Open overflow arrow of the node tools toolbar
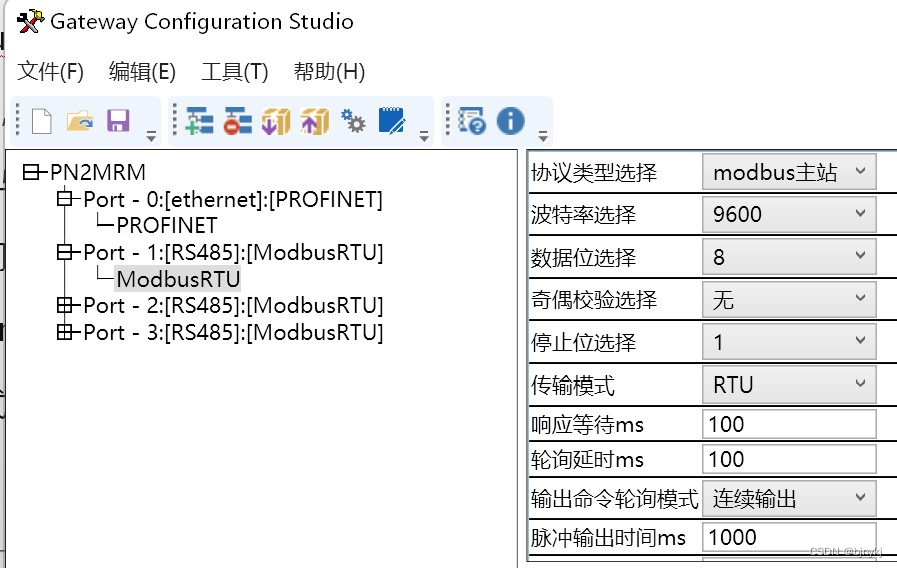Viewport: 897px width, 568px height. (424, 136)
